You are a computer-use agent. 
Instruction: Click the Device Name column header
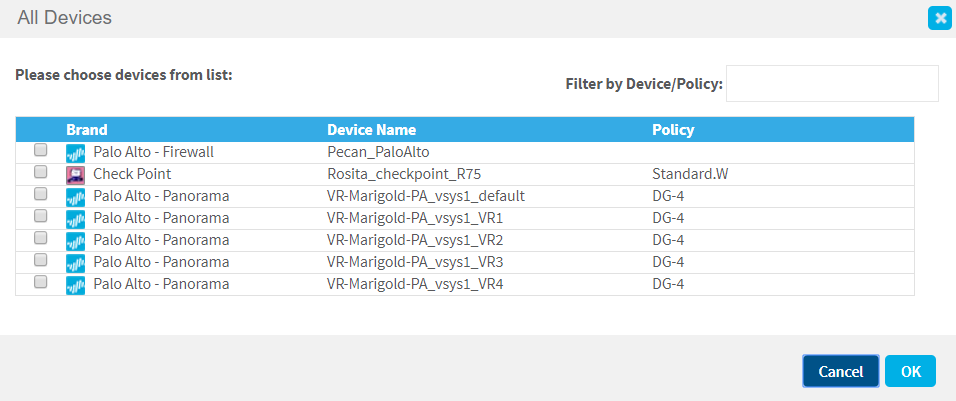point(371,130)
